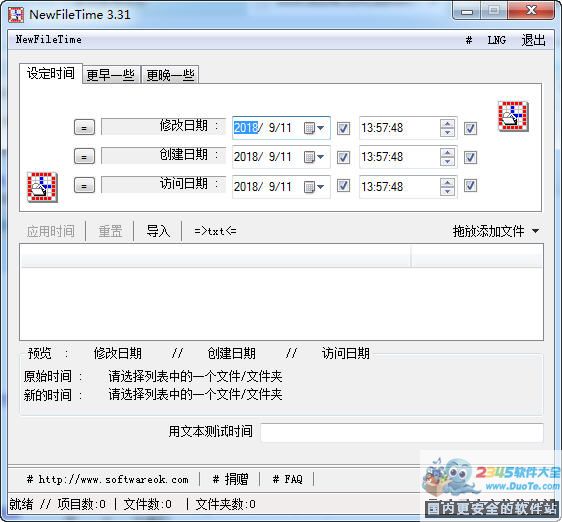Viewport: 562px width, 522px height.
Task: Click the 访问日期 label field
Action: click(163, 185)
